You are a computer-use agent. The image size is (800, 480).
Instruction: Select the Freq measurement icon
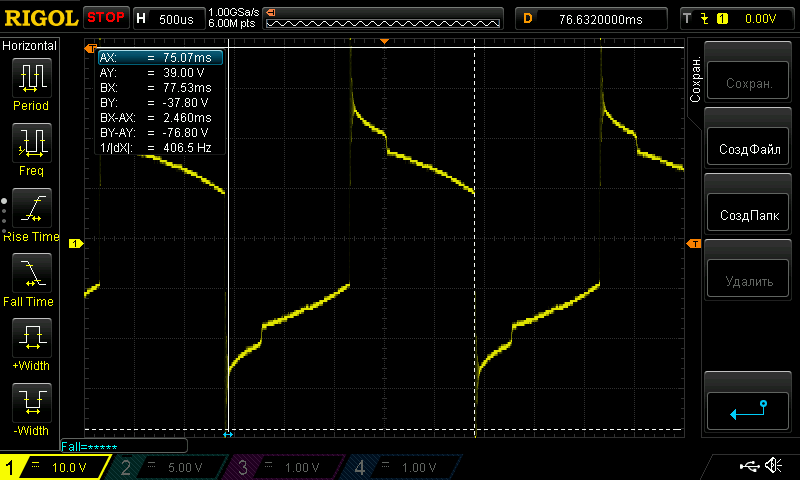[32, 143]
